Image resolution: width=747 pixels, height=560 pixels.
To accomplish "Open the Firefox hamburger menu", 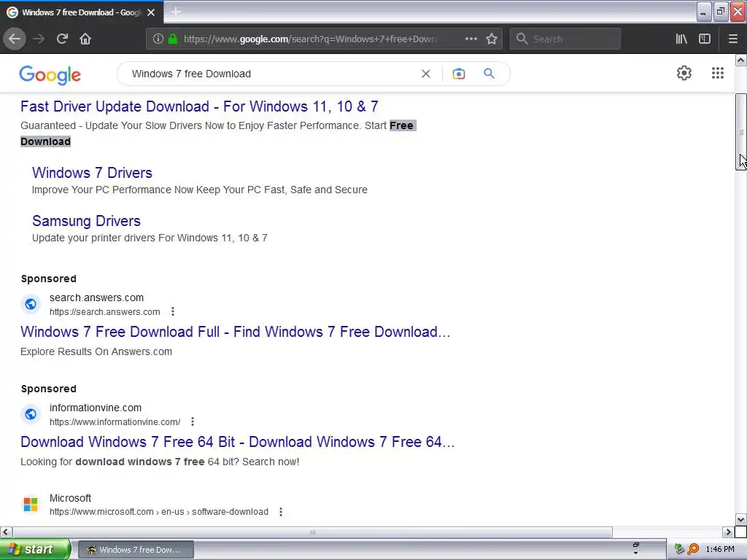I will (733, 39).
